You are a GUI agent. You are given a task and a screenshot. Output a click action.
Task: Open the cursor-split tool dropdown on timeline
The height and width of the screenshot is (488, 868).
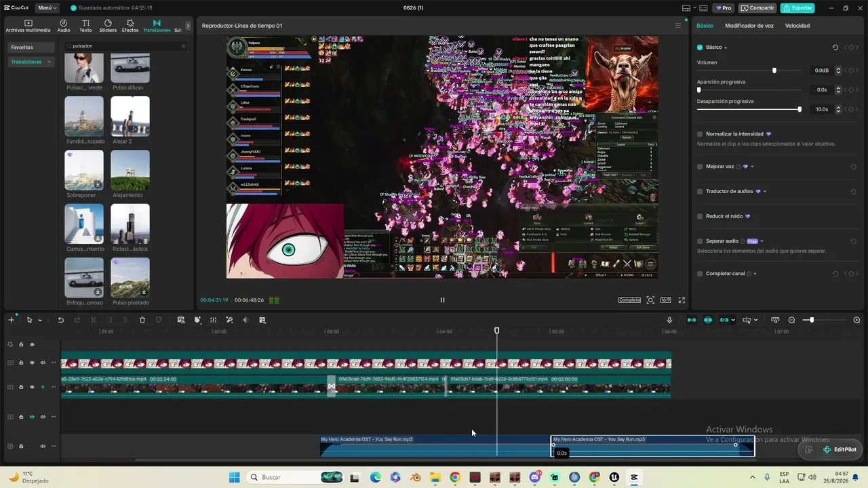click(756, 320)
